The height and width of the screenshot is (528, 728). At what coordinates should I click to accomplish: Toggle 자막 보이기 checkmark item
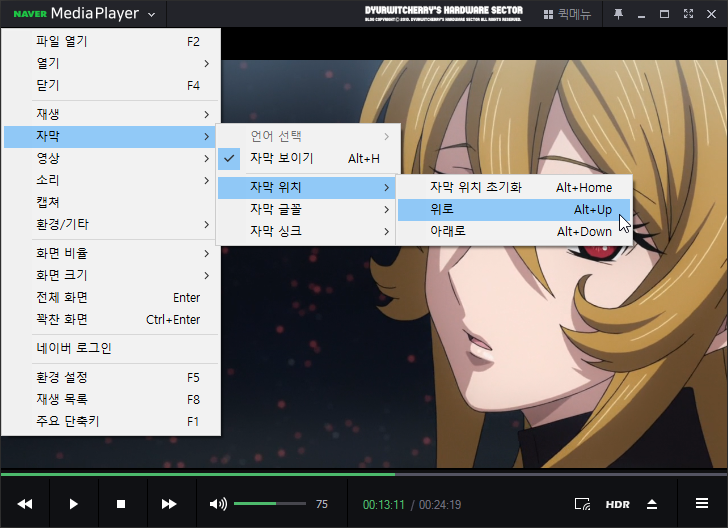click(x=308, y=158)
